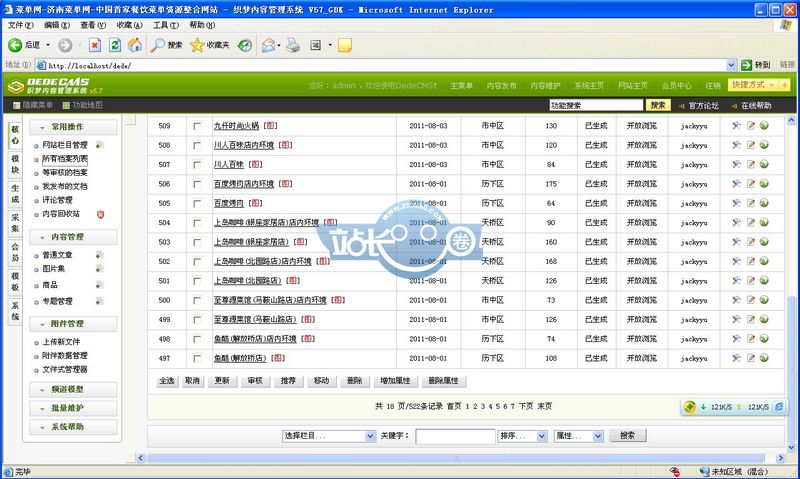Click the attribute tool icon in row 501
The width and height of the screenshot is (800, 479).
(x=736, y=281)
